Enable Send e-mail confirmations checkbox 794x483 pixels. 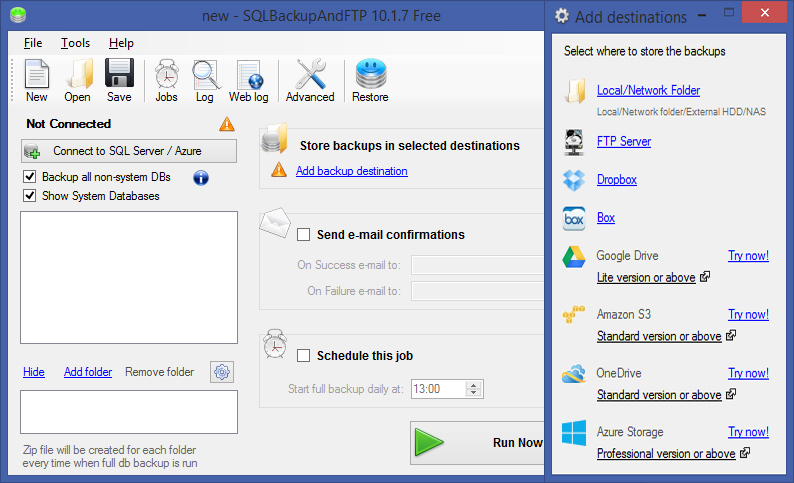303,235
